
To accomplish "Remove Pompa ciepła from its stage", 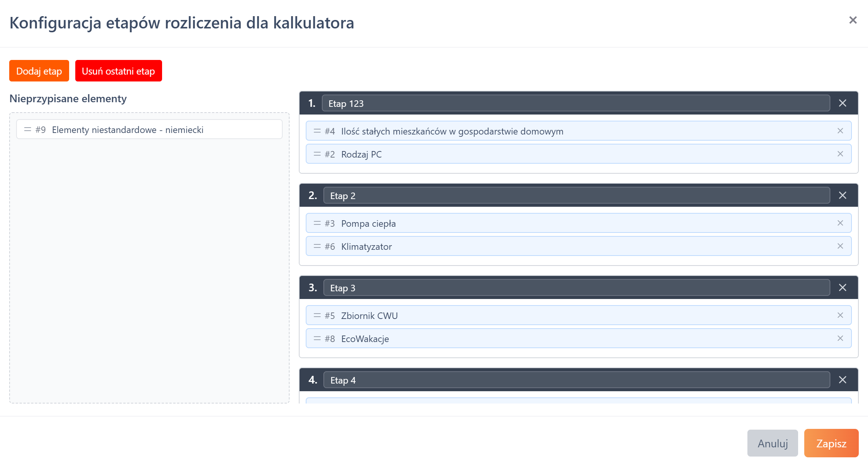I will point(840,223).
